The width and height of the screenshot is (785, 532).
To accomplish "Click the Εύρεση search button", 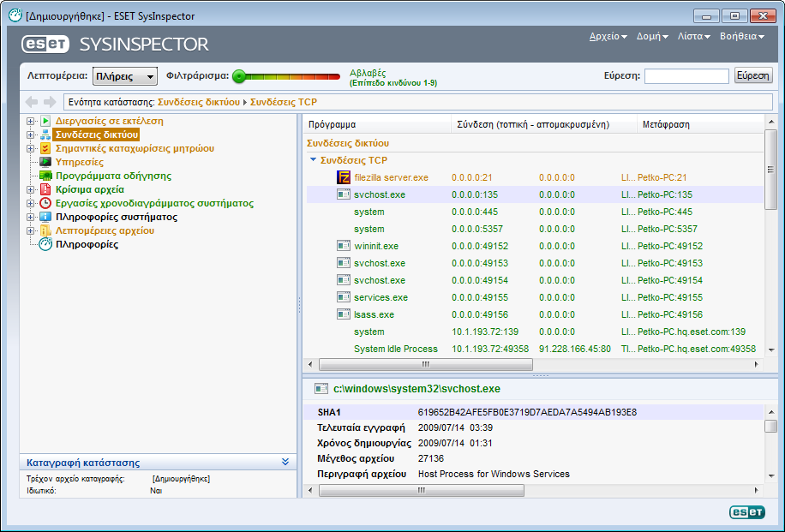I will click(753, 75).
